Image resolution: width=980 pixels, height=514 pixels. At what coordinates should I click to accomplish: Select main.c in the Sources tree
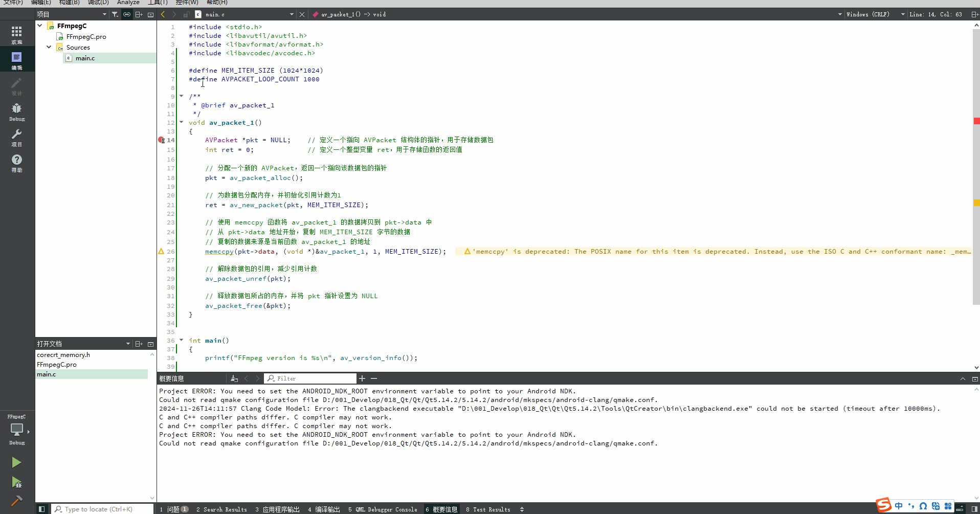(x=85, y=58)
